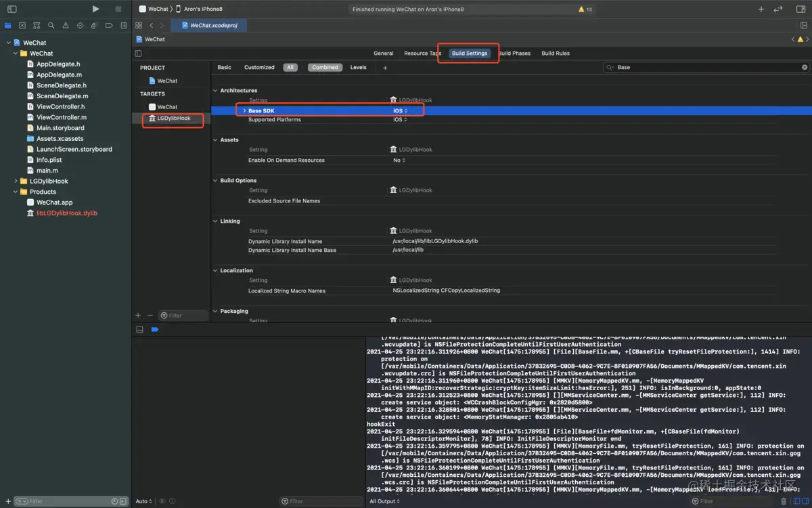Select the All filter
812x508 pixels.
point(290,68)
